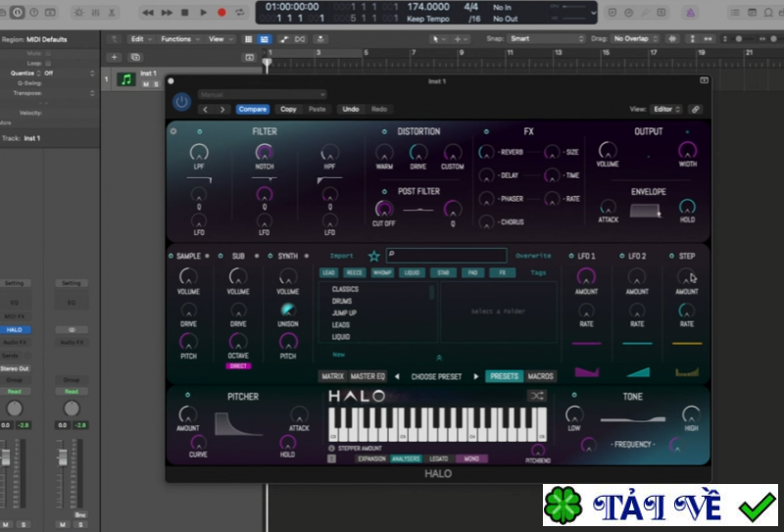Switch to the MACROS tab
This screenshot has width=784, height=532.
coord(541,376)
